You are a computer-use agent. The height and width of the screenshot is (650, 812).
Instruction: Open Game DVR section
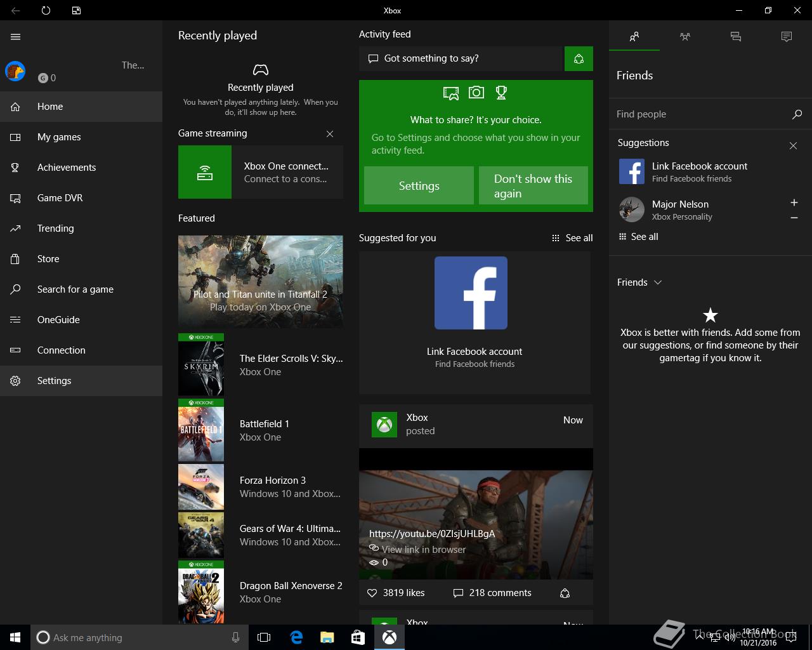pyautogui.click(x=81, y=198)
